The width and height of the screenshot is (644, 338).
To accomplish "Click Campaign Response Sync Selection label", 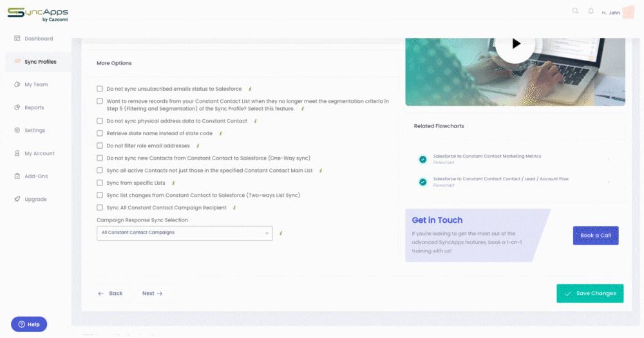I will point(142,220).
